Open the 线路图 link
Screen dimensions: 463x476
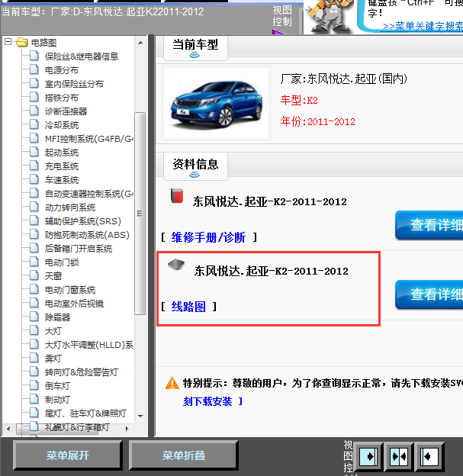pyautogui.click(x=188, y=307)
